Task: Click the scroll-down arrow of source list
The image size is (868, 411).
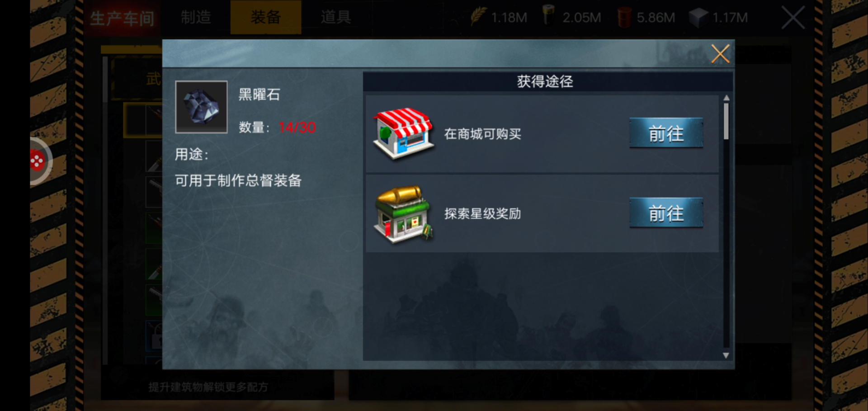Action: pos(726,355)
